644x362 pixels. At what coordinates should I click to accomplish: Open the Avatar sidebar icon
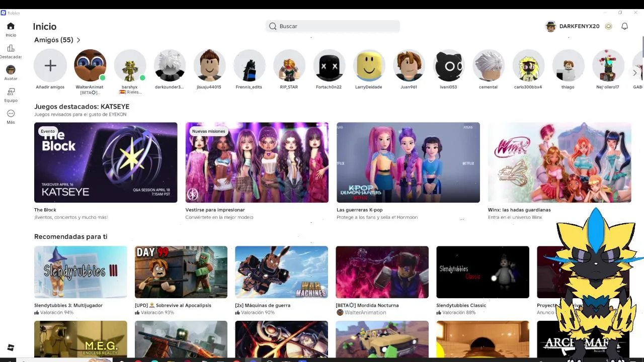[x=11, y=70]
